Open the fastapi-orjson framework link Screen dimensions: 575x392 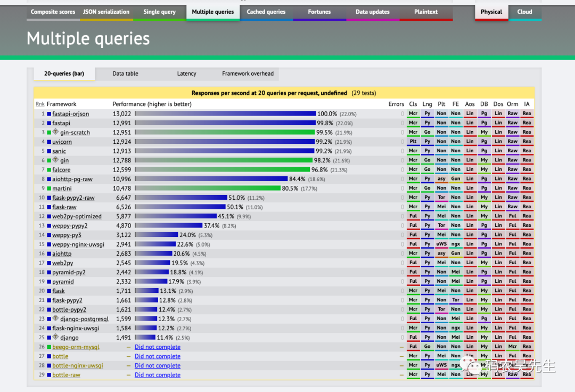pyautogui.click(x=70, y=113)
